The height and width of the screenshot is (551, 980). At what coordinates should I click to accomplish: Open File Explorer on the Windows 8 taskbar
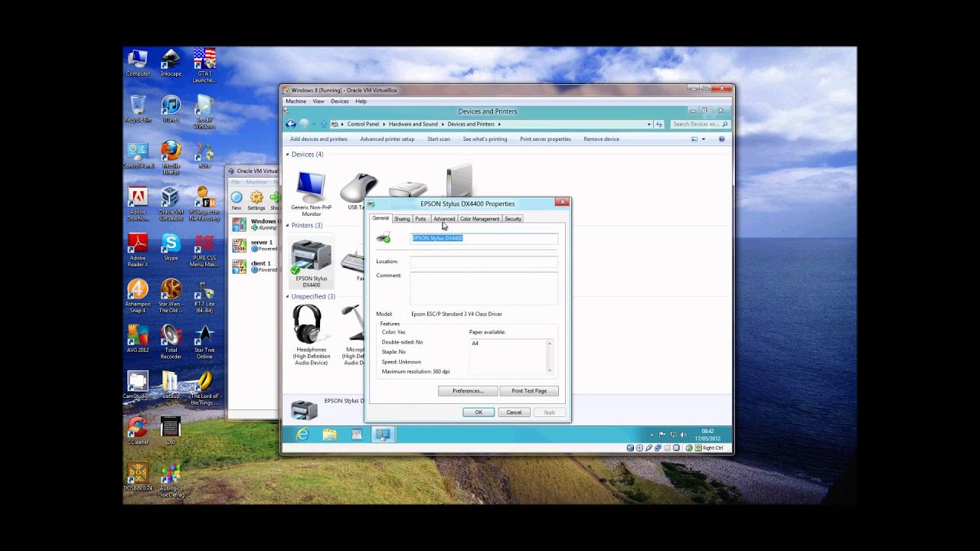point(329,434)
